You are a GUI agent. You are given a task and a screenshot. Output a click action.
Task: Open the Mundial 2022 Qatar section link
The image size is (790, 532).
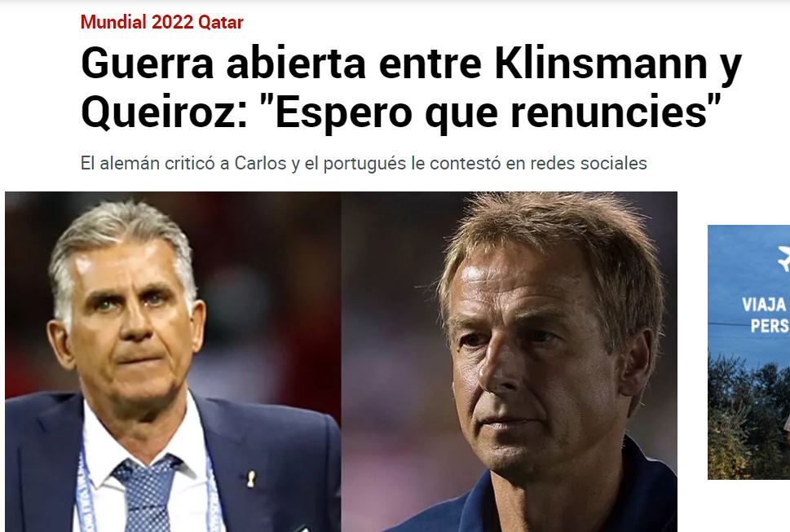pos(161,22)
